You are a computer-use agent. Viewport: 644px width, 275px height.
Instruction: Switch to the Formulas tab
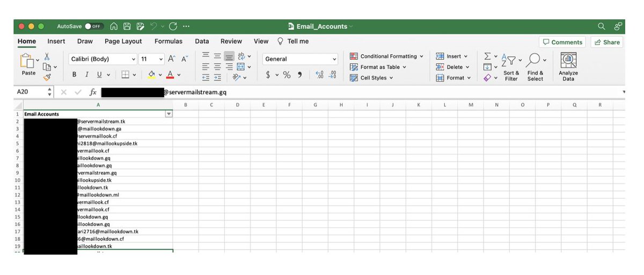(x=168, y=41)
